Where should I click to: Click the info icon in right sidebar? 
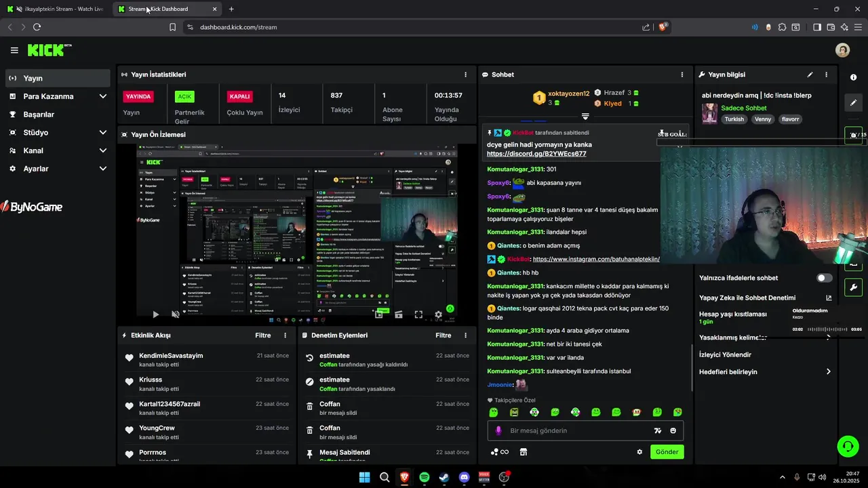pos(854,77)
